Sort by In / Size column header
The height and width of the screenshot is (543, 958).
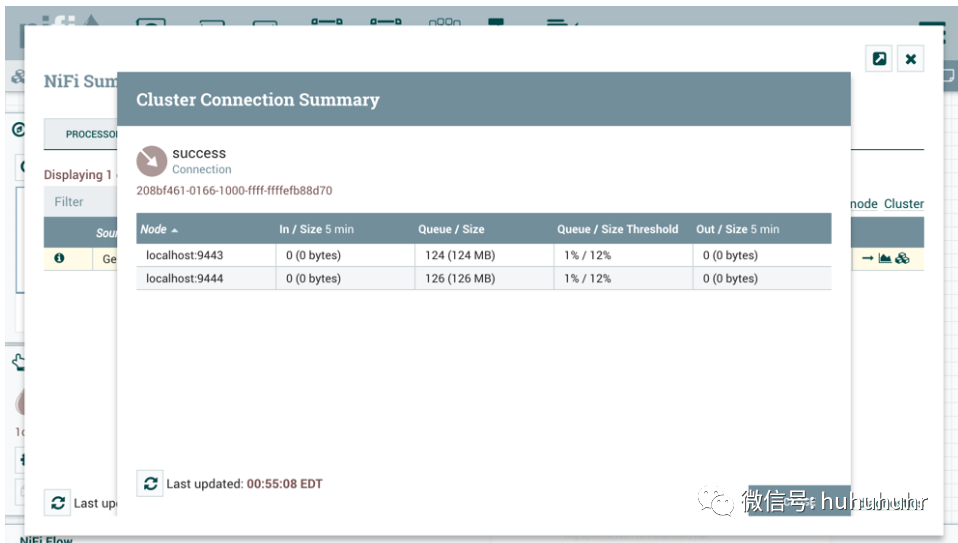pos(316,229)
